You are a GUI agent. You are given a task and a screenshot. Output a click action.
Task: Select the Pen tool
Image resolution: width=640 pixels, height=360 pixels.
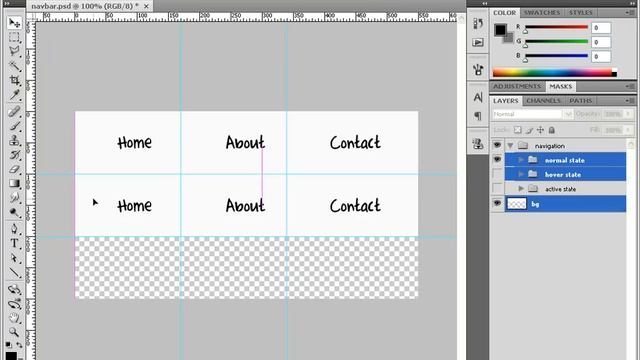pyautogui.click(x=14, y=229)
